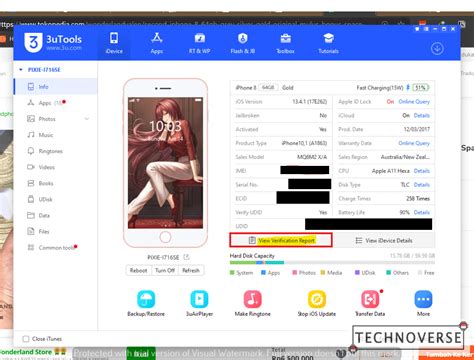Viewport: 474px width, 360px height.
Task: Open Transfer Data tool
Action: pos(370,303)
